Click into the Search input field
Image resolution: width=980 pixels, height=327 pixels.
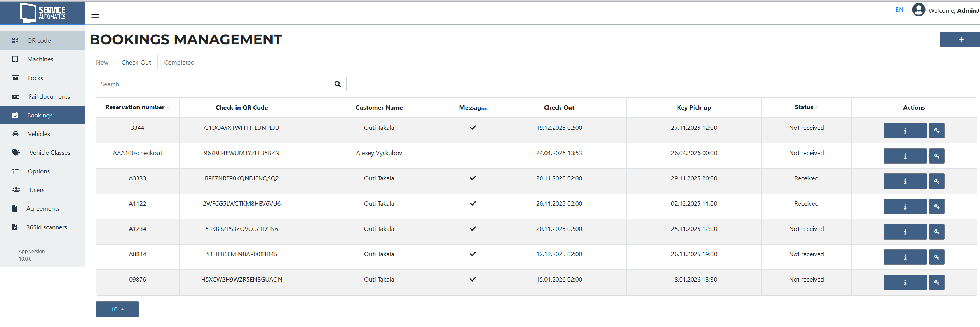(214, 84)
